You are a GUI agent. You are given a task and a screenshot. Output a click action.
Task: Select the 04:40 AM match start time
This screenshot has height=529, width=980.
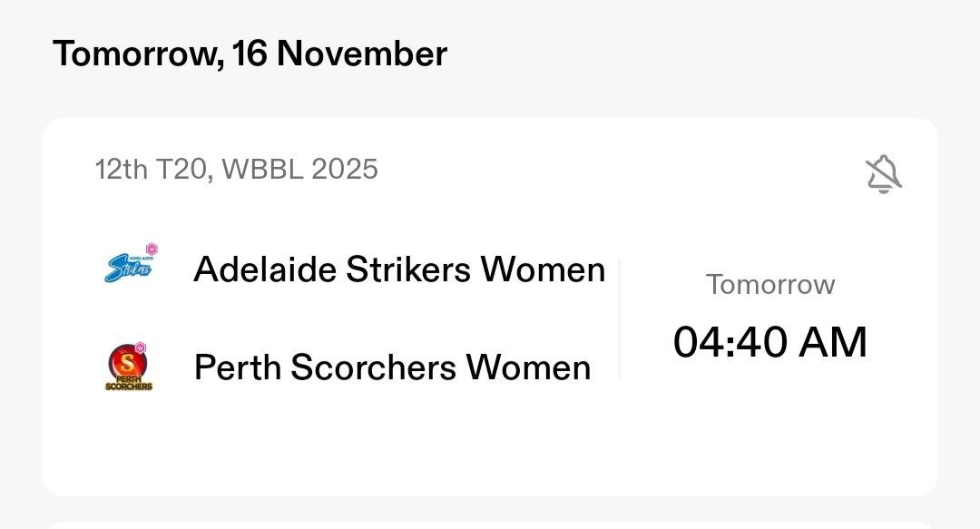coord(769,342)
